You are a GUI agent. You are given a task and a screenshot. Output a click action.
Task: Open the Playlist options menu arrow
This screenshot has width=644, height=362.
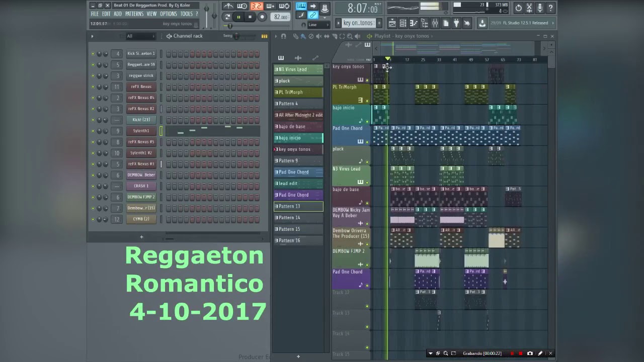(275, 36)
